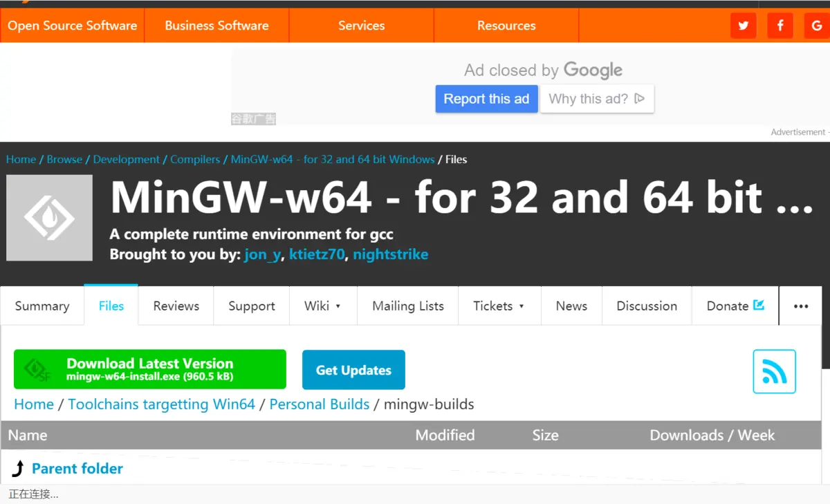Click the Compilers breadcrumb link

(x=195, y=159)
